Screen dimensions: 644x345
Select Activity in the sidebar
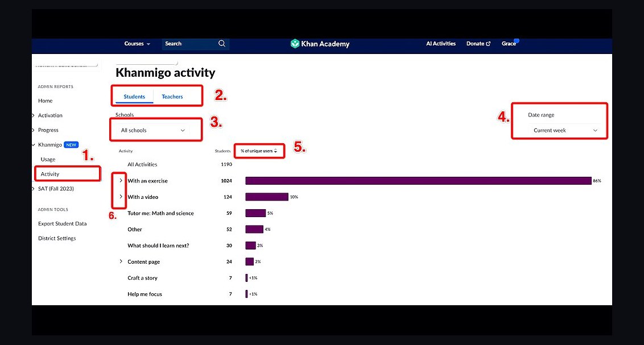50,174
